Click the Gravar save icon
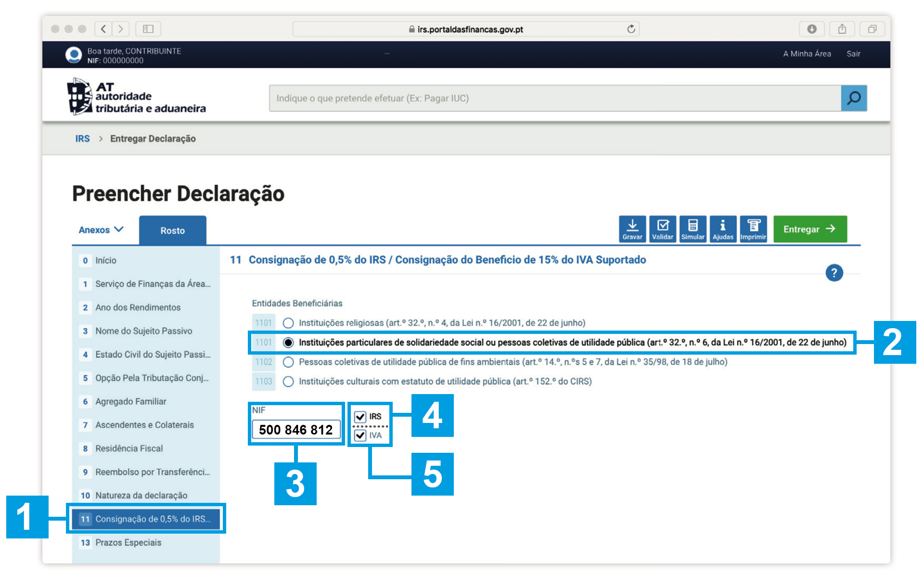Image resolution: width=924 pixels, height=575 pixels. [x=632, y=229]
